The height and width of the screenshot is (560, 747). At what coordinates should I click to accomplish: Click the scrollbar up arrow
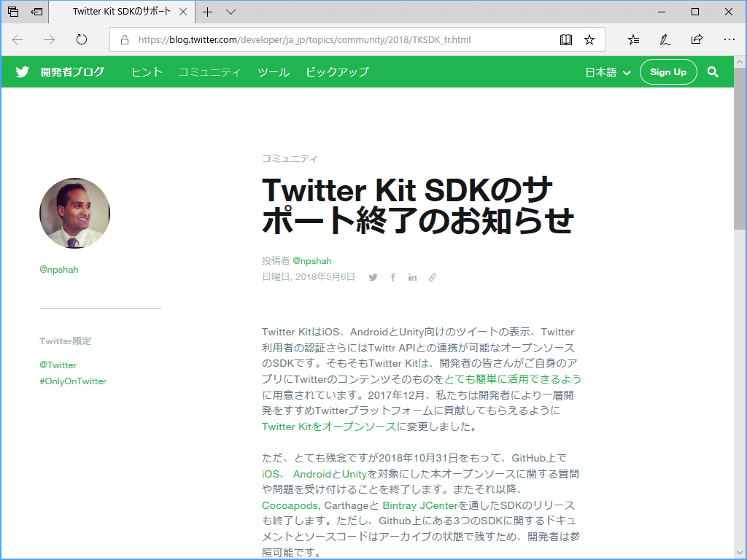[740, 62]
